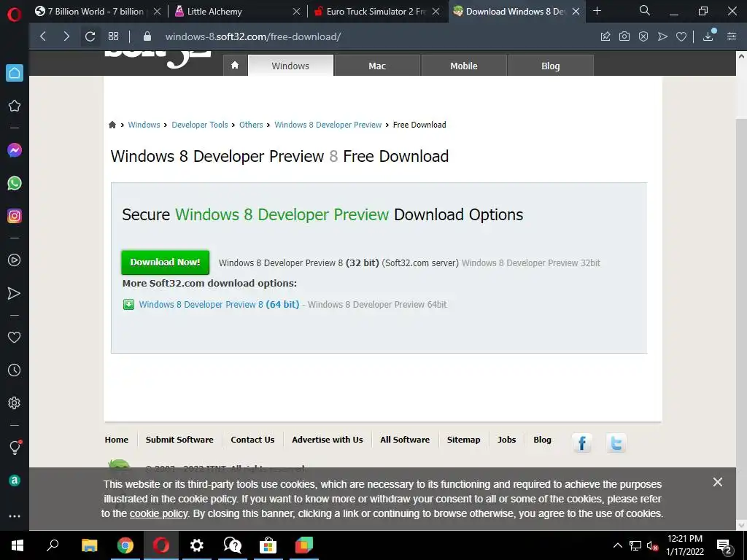Dismiss the cookie banner
The height and width of the screenshot is (560, 747).
coord(718,482)
